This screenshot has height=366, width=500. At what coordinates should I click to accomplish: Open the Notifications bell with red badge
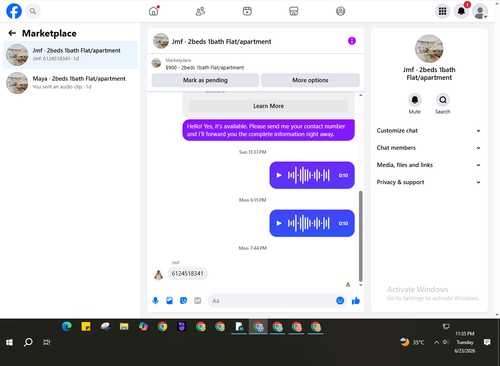click(x=461, y=11)
